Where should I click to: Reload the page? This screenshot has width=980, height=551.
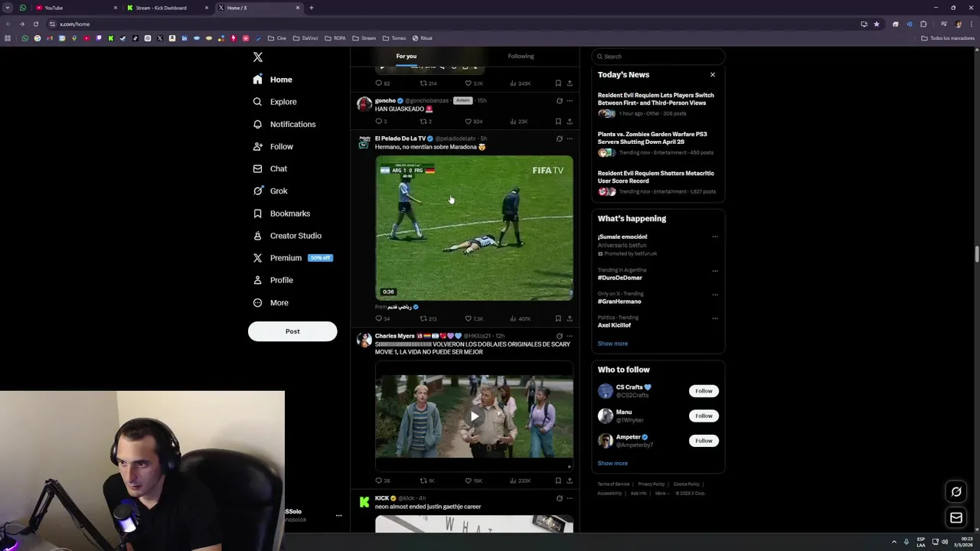pyautogui.click(x=35, y=24)
